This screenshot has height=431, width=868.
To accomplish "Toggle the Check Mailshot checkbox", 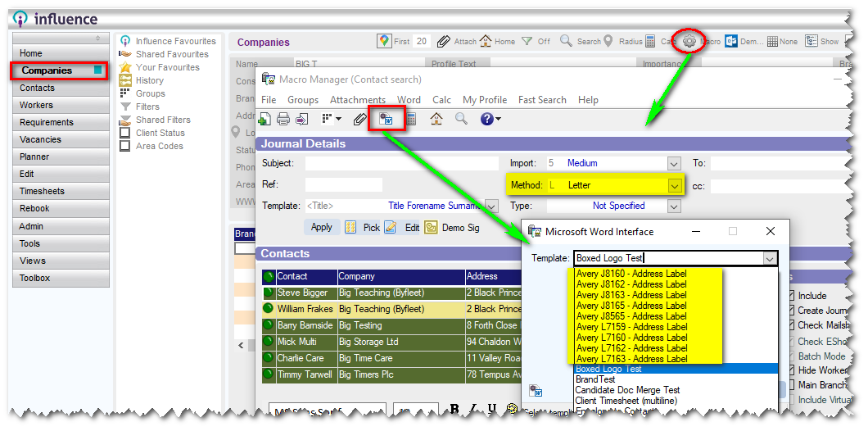I will (790, 326).
